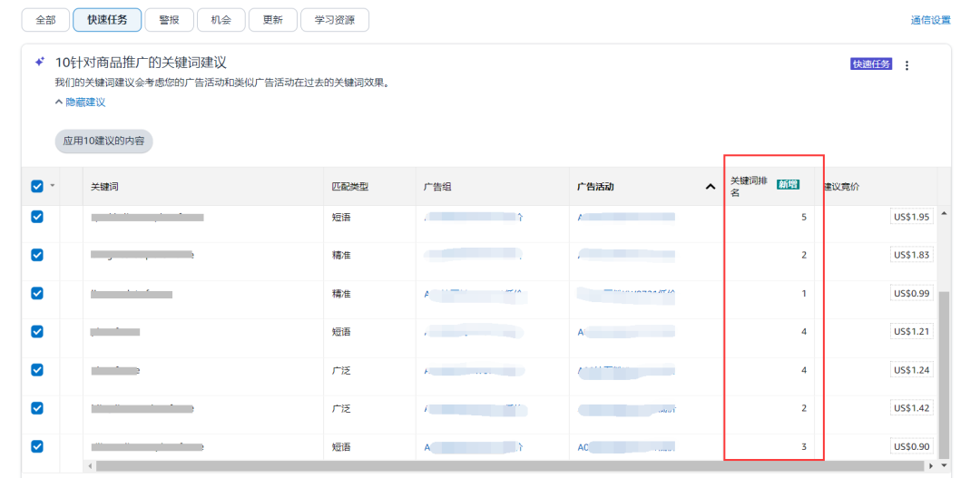Click the sparkle icon beside keyword suggestions title
Screen dimensions: 980x478
click(x=39, y=63)
